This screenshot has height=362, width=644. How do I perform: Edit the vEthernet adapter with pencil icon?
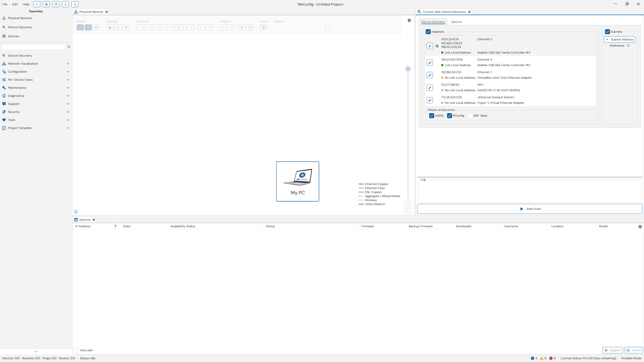[430, 100]
